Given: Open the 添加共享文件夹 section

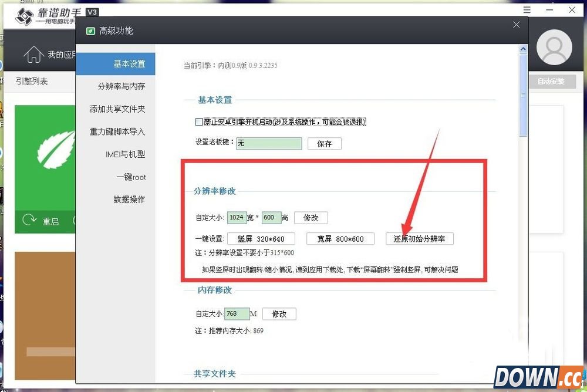Looking at the screenshot, I should (116, 109).
